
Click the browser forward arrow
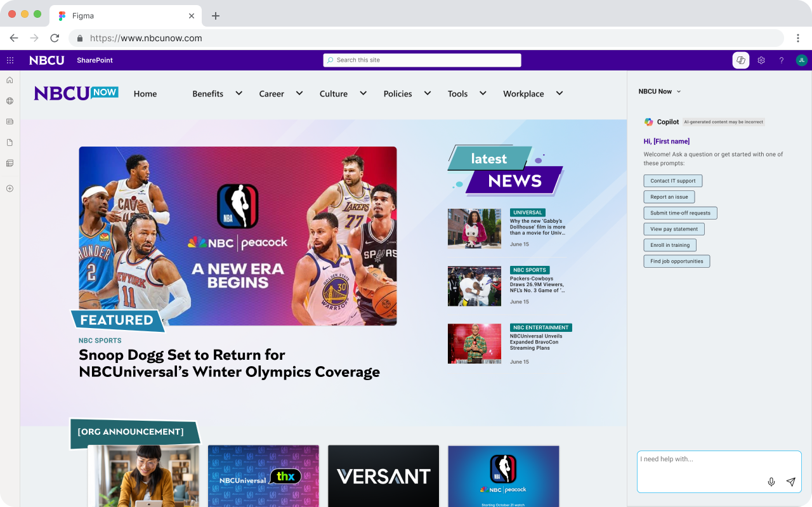[x=34, y=38]
